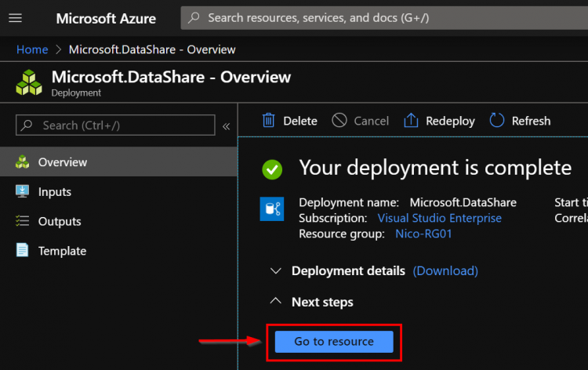
Task: Focus the sidebar Search (Ctrl+/) field
Action: (x=115, y=125)
